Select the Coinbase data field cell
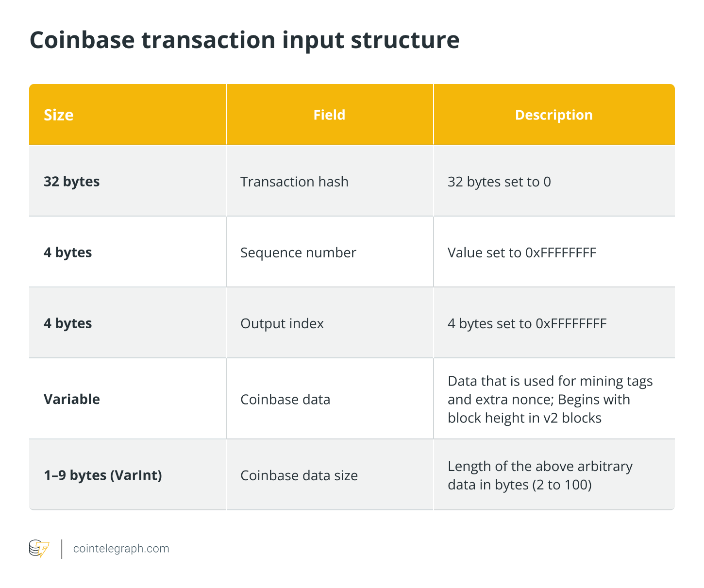Screen dimensions: 704x588 [330, 399]
